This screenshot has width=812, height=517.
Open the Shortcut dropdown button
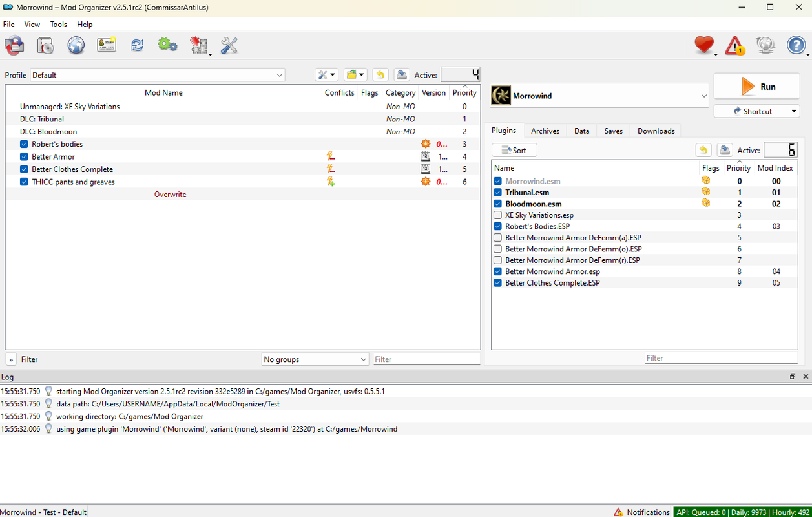tap(756, 111)
